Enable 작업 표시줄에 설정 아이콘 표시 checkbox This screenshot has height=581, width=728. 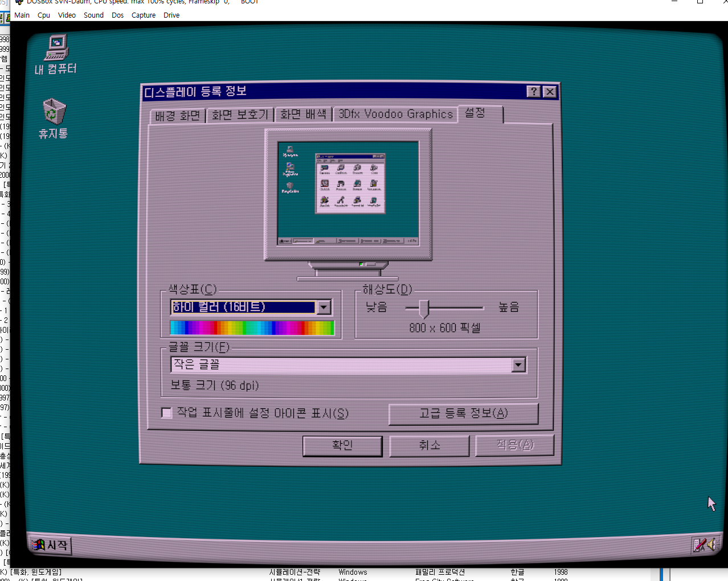(167, 412)
